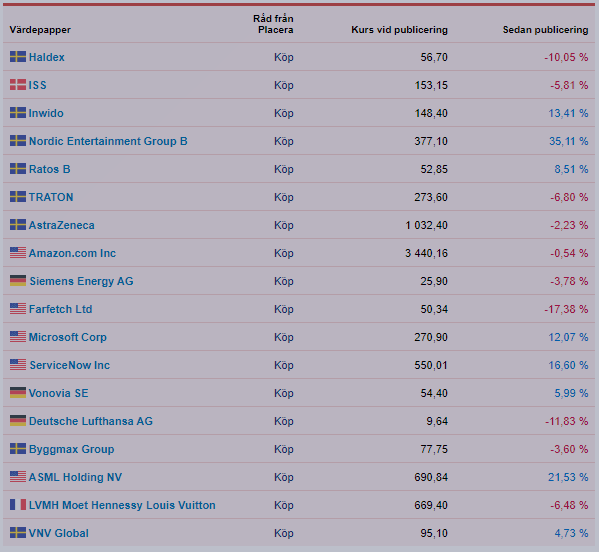599x552 pixels.
Task: Click the Värdepapper column header
Action: (40, 30)
